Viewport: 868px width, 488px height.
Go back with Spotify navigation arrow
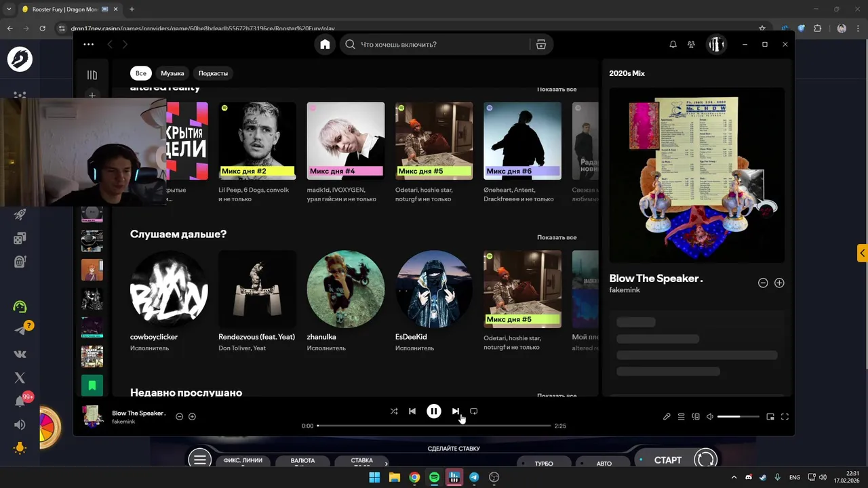(110, 44)
